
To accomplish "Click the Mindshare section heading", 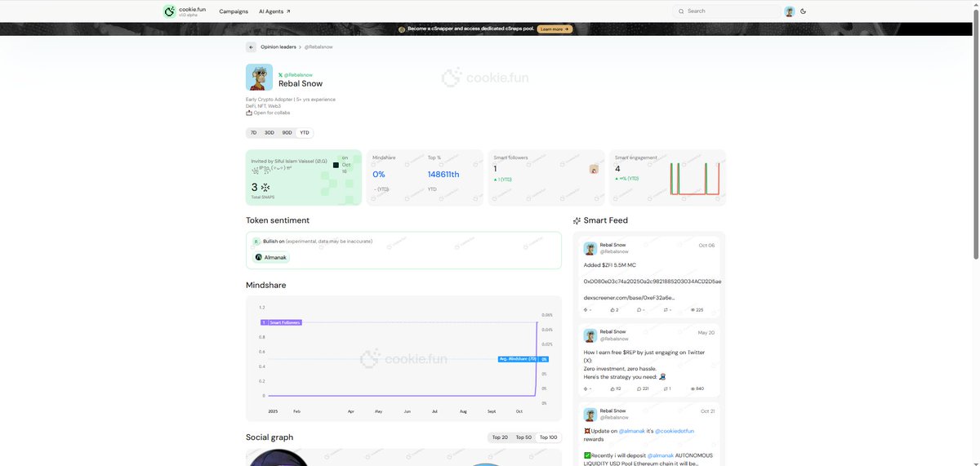I will [266, 285].
